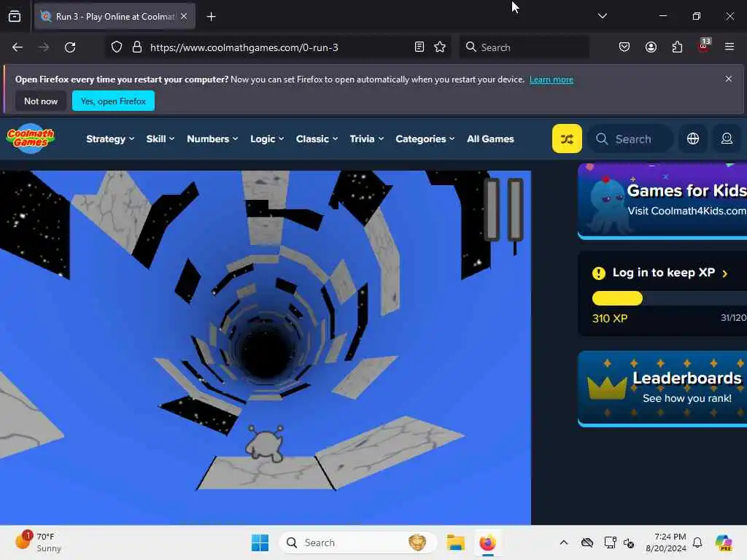Open the random game shuffle button
The width and height of the screenshot is (747, 560).
point(566,139)
